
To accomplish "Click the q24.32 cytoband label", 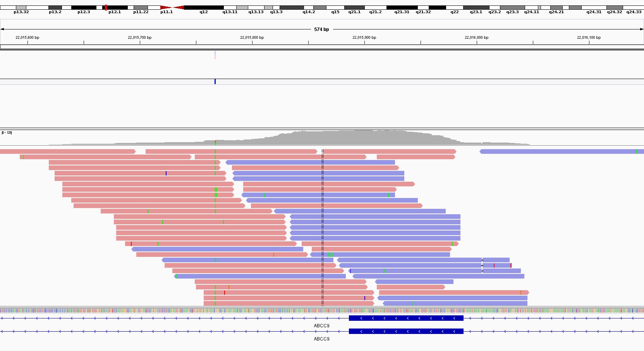I will click(x=615, y=12).
